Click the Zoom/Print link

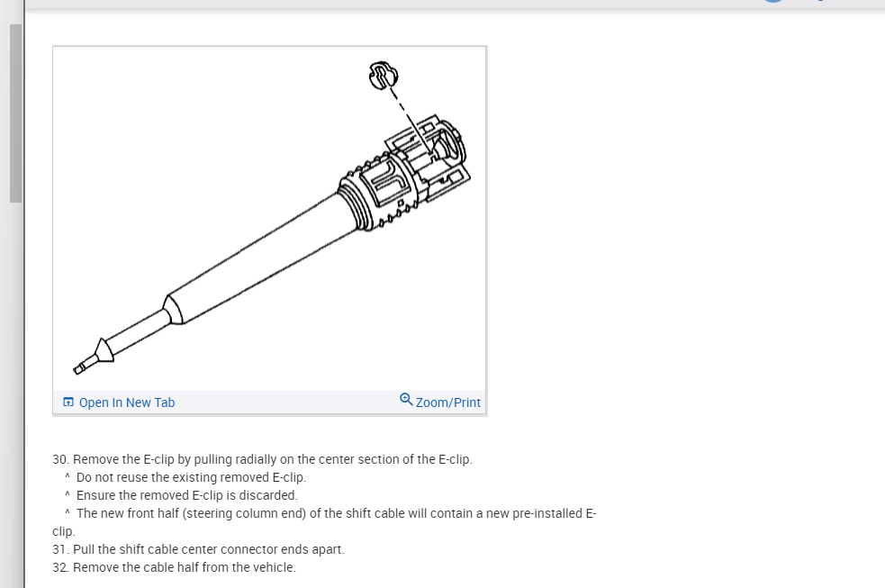pos(447,403)
